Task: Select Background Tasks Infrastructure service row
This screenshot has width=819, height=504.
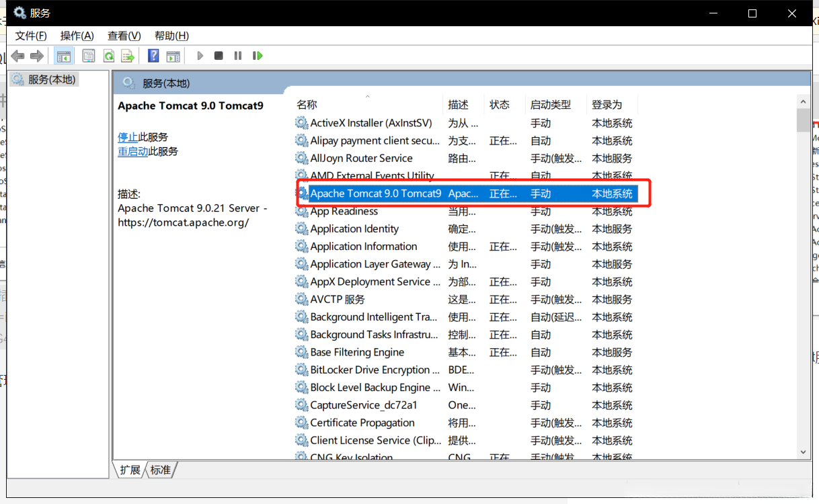Action: pos(466,335)
